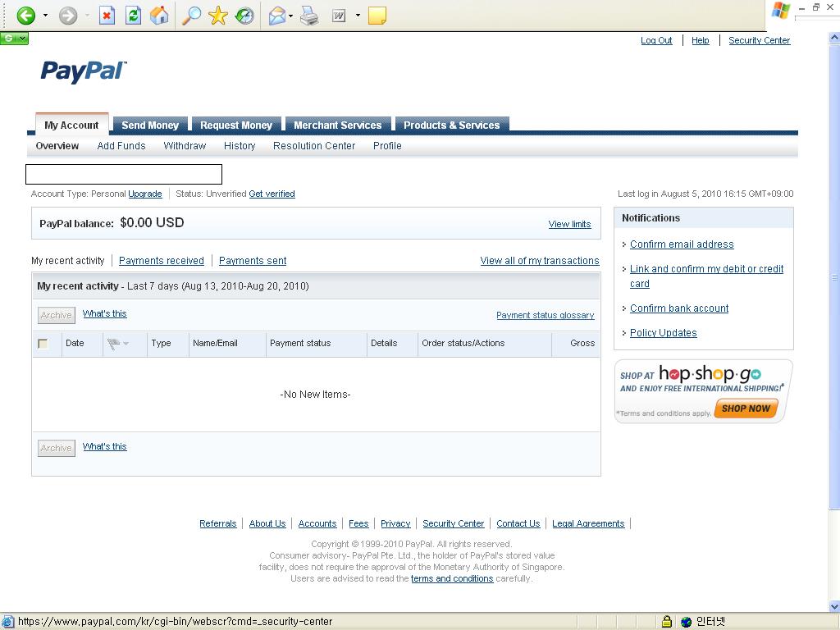Show Payments sent
The height and width of the screenshot is (630, 840).
(253, 261)
